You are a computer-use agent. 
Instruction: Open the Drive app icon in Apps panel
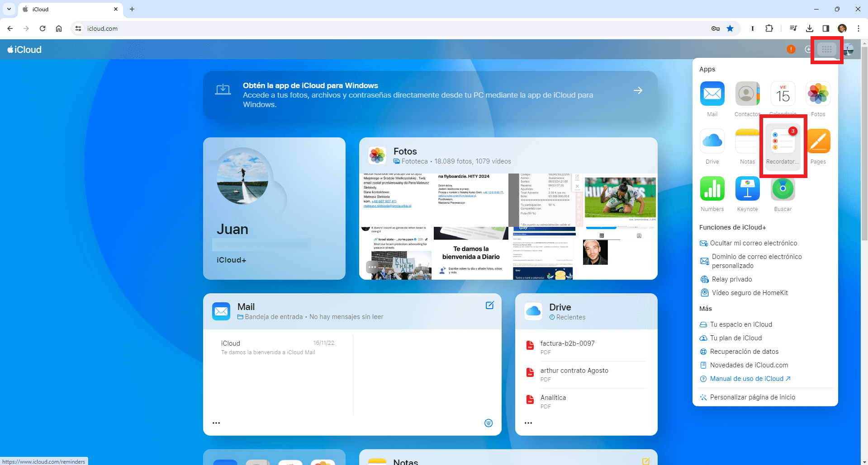coord(712,141)
